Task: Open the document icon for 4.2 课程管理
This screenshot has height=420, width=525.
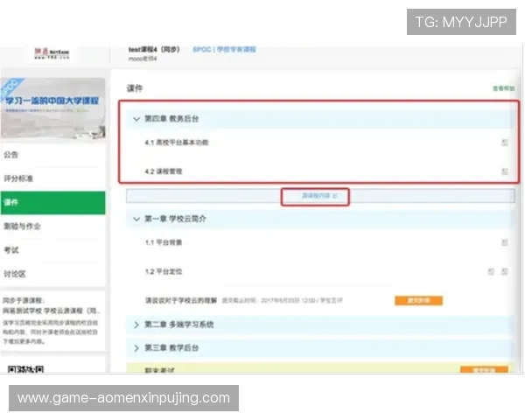Action: pyautogui.click(x=505, y=171)
